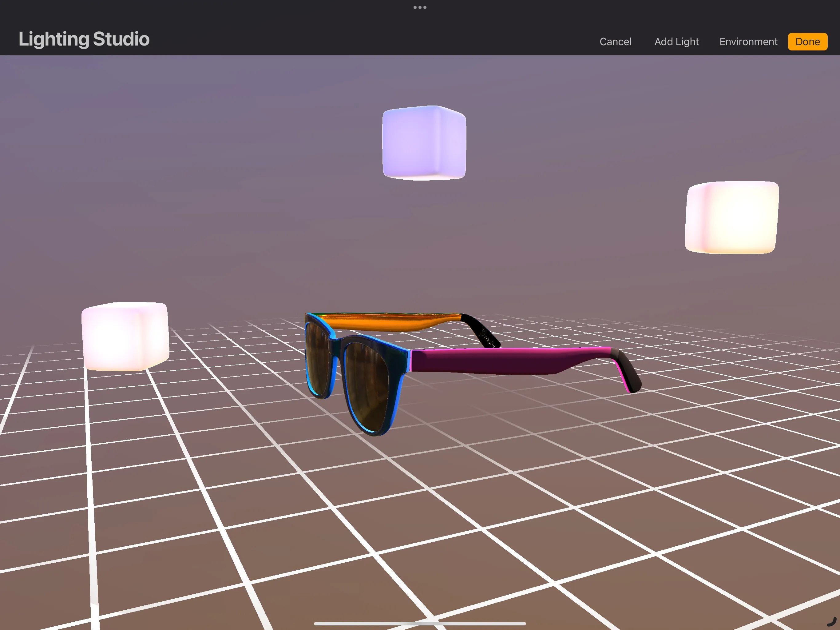Tap the home indicator bar at bottom
The image size is (840, 630).
(420, 624)
